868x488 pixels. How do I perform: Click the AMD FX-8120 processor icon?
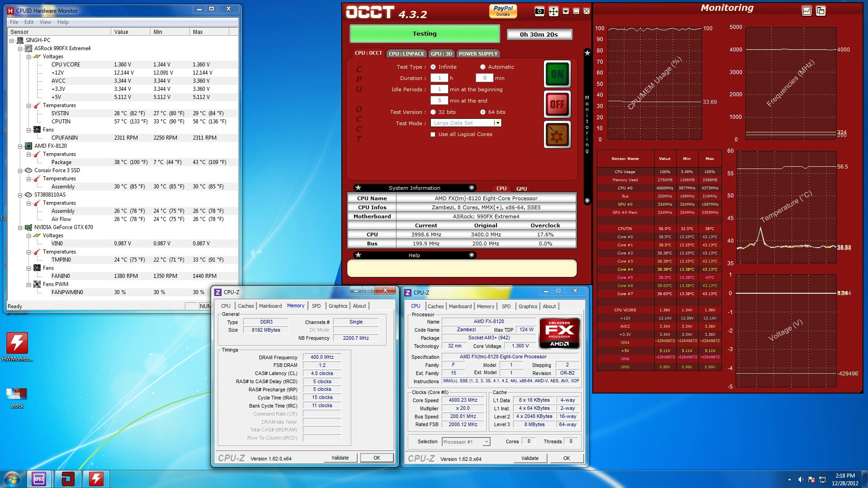[x=28, y=146]
